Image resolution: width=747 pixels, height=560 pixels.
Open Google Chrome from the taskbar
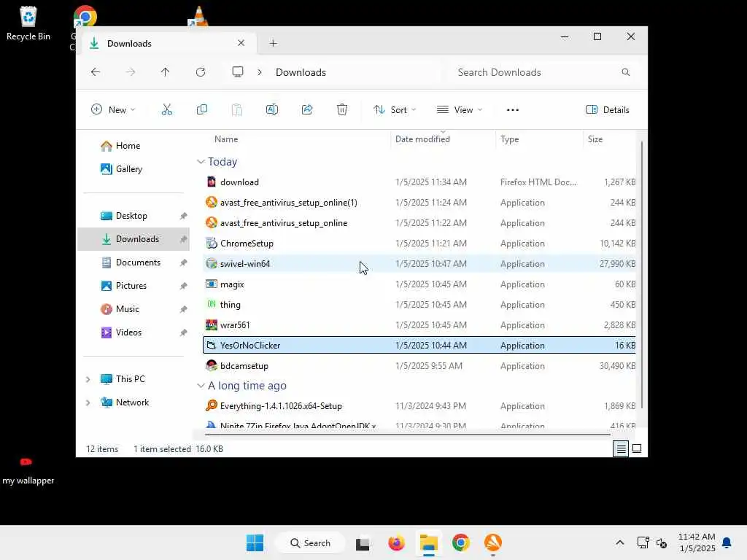pyautogui.click(x=461, y=542)
